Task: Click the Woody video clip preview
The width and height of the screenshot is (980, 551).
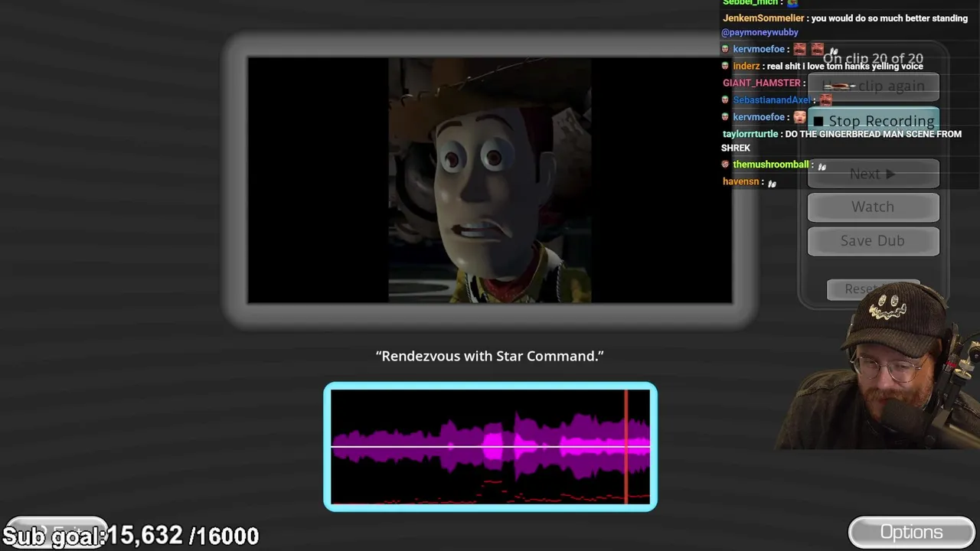Action: point(490,181)
